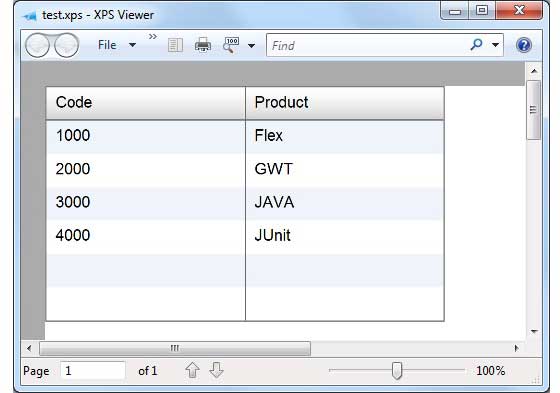Open the File menu
560x393 pixels.
pos(107,45)
